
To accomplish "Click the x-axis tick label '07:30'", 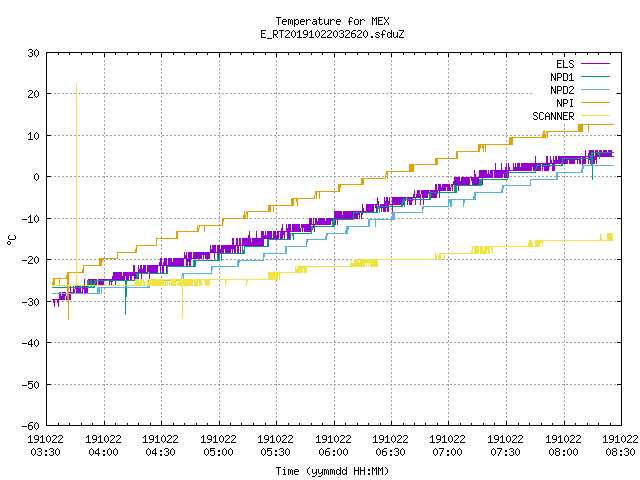I will [506, 452].
